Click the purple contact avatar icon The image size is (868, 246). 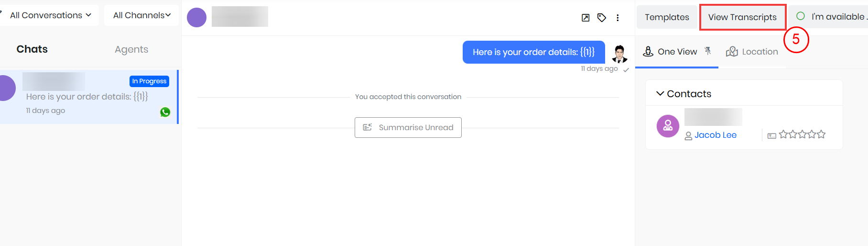[668, 126]
